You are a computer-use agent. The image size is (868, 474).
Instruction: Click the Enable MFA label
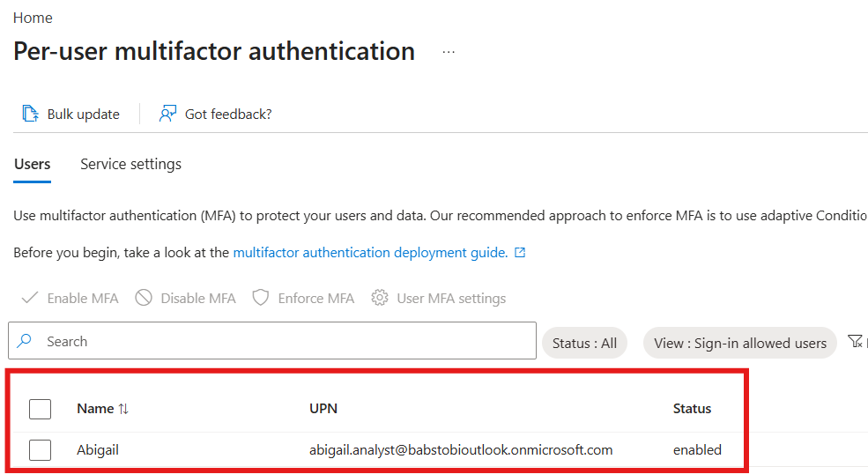tap(83, 299)
